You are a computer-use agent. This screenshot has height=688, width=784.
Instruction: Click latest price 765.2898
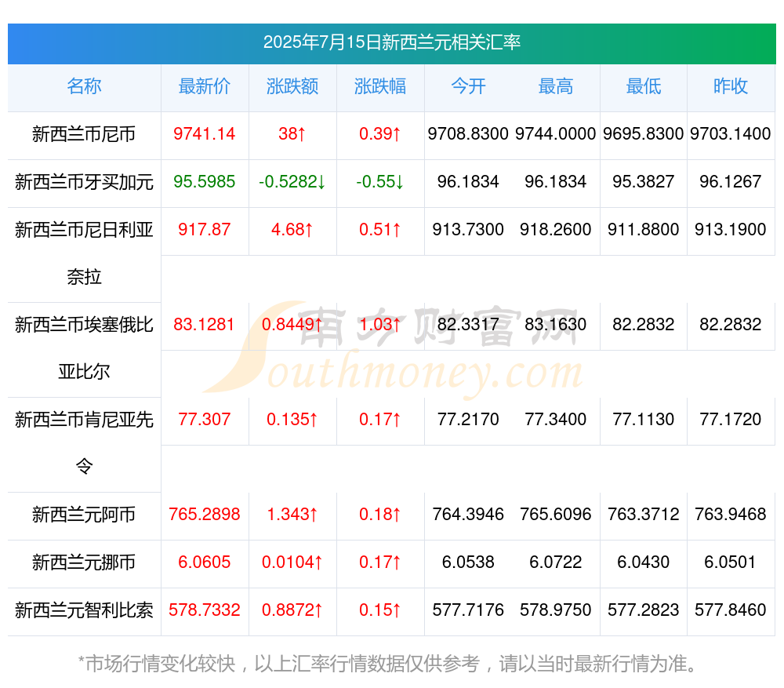[x=204, y=515]
